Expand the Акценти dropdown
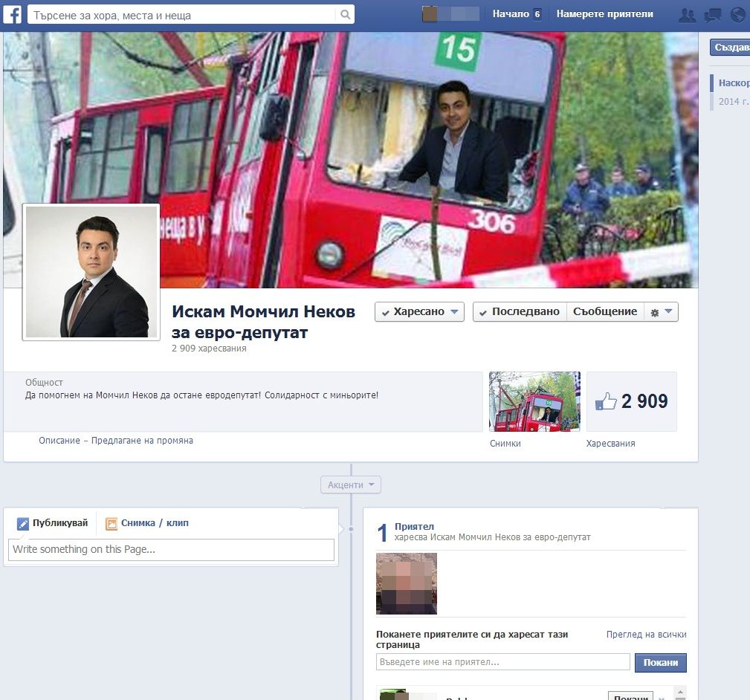Screen dimensions: 750x700 351,485
